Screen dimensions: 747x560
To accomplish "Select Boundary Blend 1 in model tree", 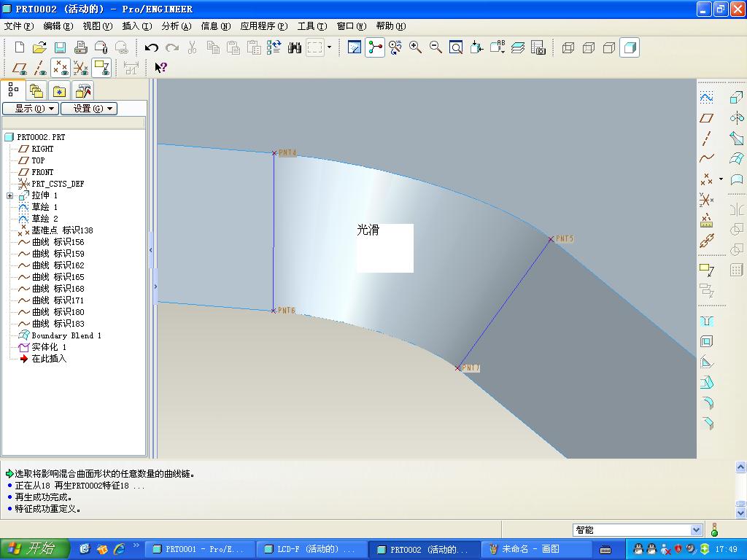I will [60, 335].
